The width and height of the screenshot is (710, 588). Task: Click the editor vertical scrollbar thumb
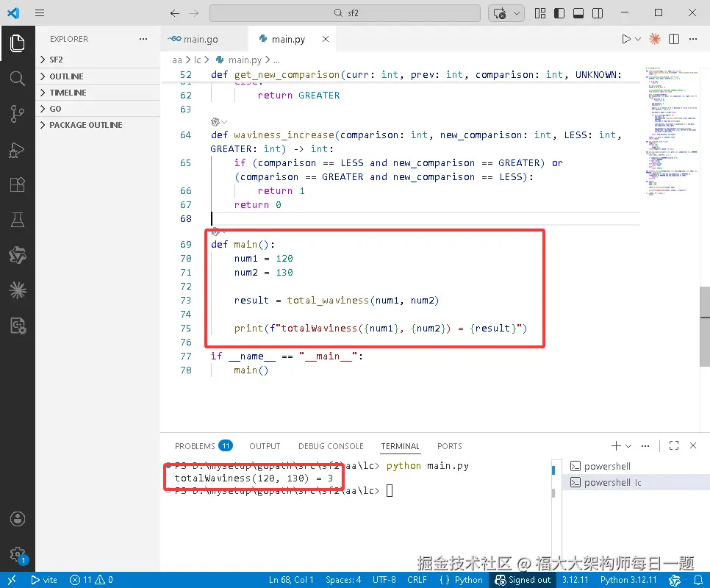click(705, 326)
